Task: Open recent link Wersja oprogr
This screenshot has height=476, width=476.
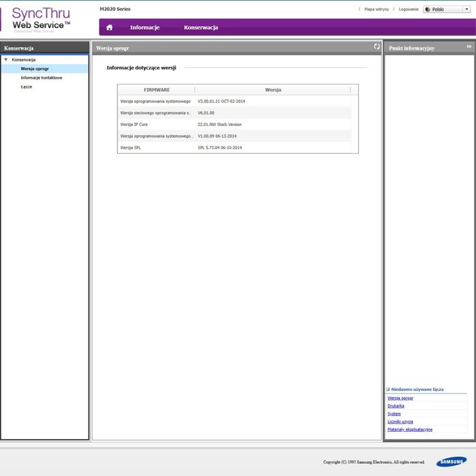Action: point(400,398)
